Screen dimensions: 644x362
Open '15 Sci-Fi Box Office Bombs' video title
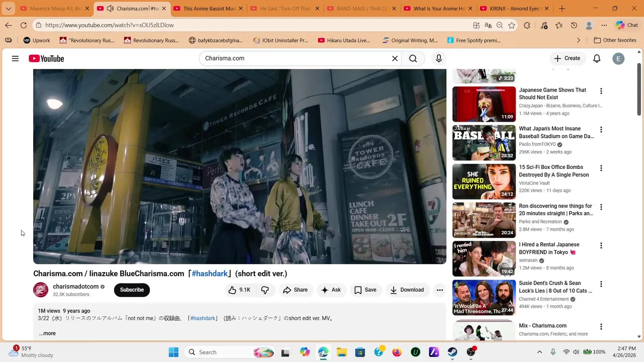tap(554, 171)
